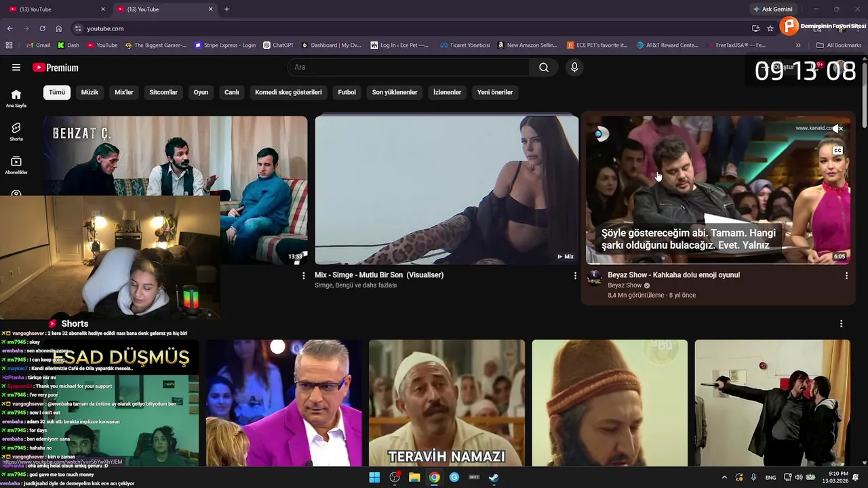Open options menu for Beyaz Show video
This screenshot has height=488, width=868.
[x=846, y=276]
